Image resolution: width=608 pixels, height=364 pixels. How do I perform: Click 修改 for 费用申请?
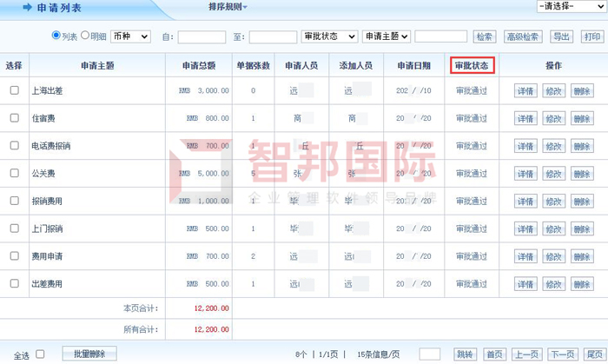pos(554,256)
